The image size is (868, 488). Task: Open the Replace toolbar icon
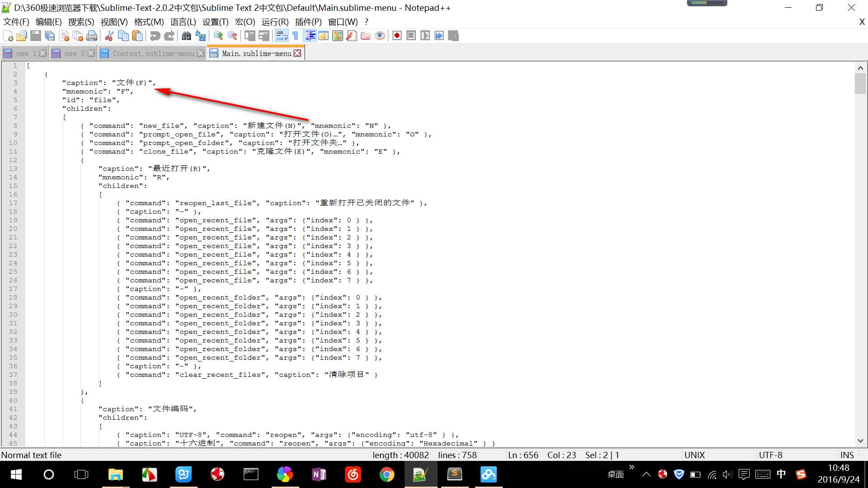coord(201,36)
